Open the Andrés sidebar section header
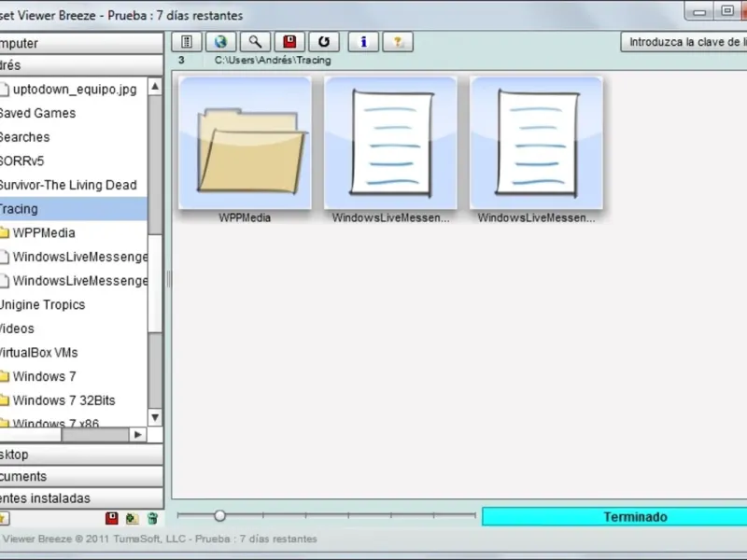747x560 pixels. click(81, 64)
